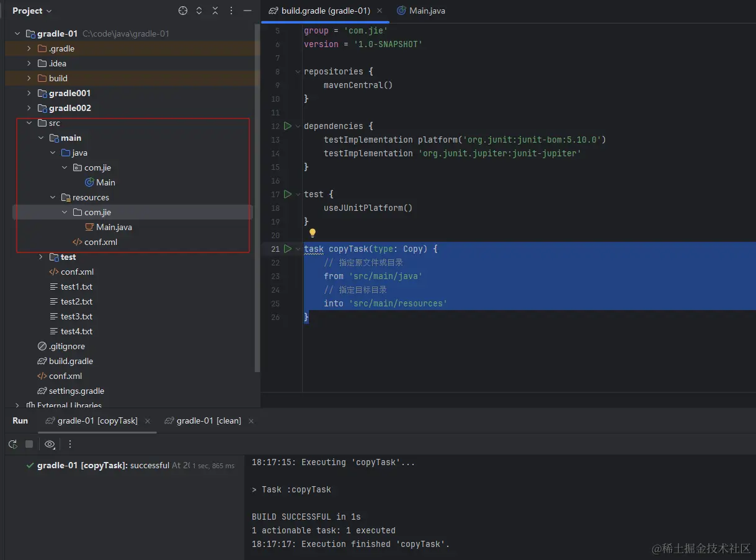
Task: Click the Collapse All icon in Project panel
Action: click(x=215, y=11)
